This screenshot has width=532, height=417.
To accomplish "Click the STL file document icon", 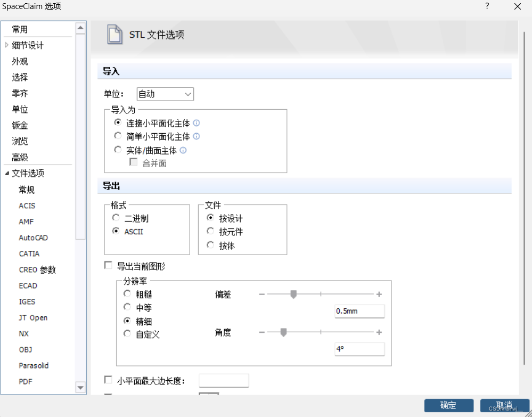I will (x=114, y=34).
